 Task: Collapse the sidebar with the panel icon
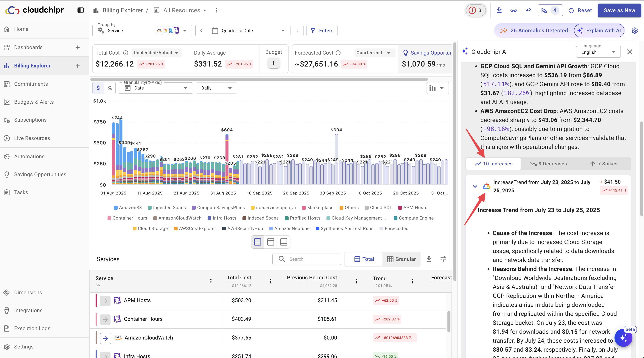[80, 10]
